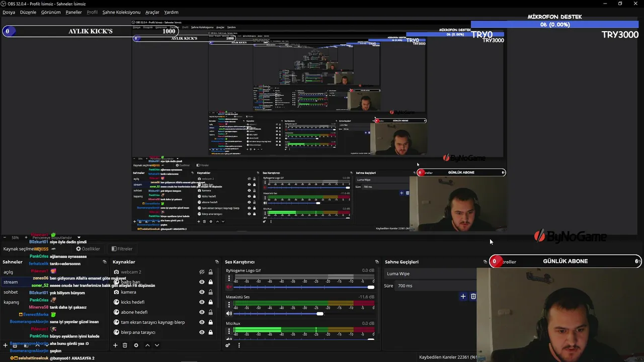The height and width of the screenshot is (362, 644).
Task: Open the Ses Karıştırıcı bottom three-dot menu
Action: [239, 345]
